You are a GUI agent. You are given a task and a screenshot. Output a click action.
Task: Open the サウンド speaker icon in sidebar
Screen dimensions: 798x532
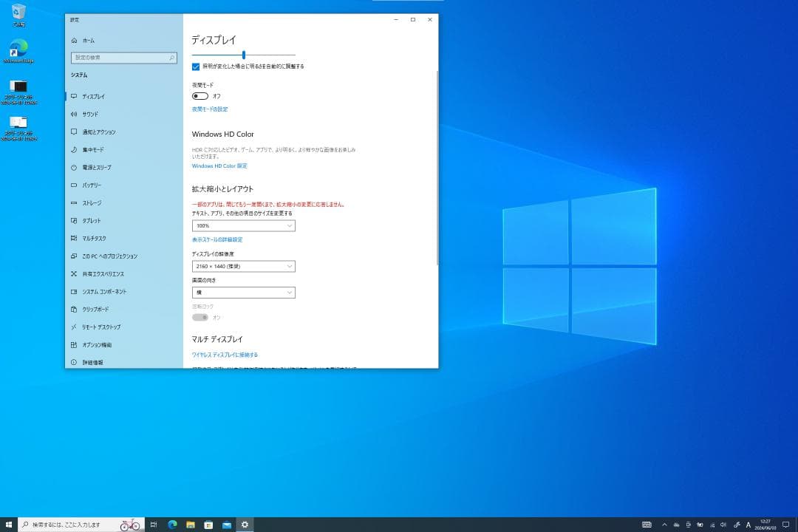tap(75, 114)
